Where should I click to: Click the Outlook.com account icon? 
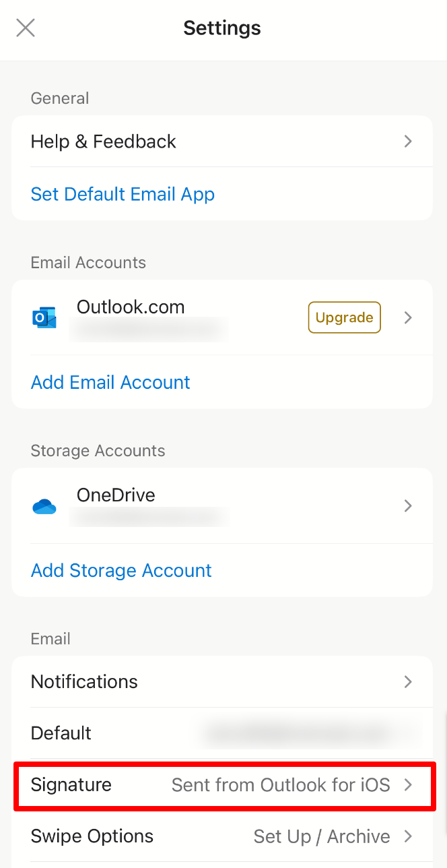tap(44, 317)
